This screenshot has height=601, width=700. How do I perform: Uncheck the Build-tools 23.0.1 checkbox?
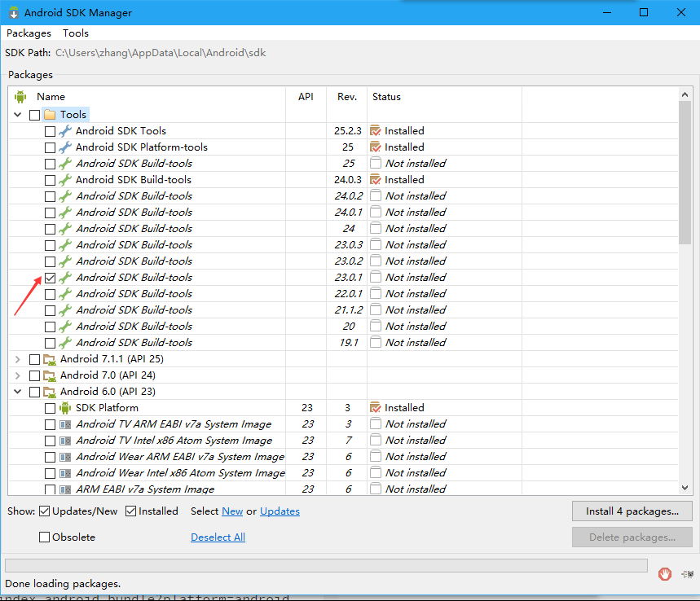50,278
